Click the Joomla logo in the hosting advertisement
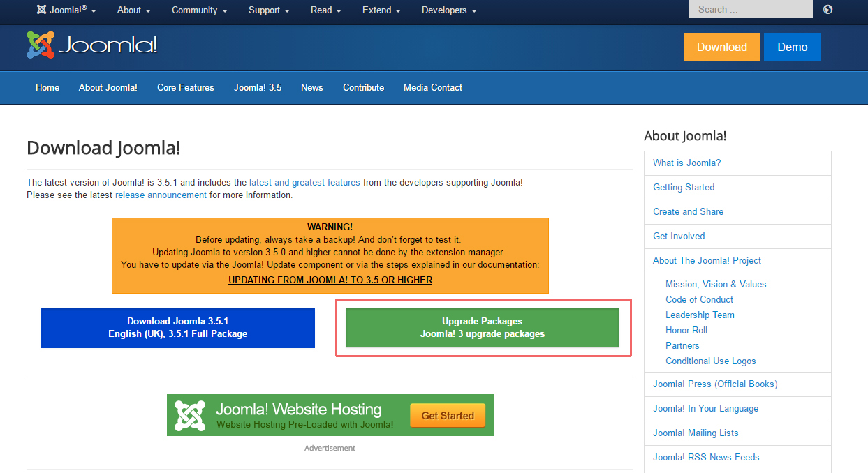Image resolution: width=868 pixels, height=473 pixels. (x=190, y=415)
